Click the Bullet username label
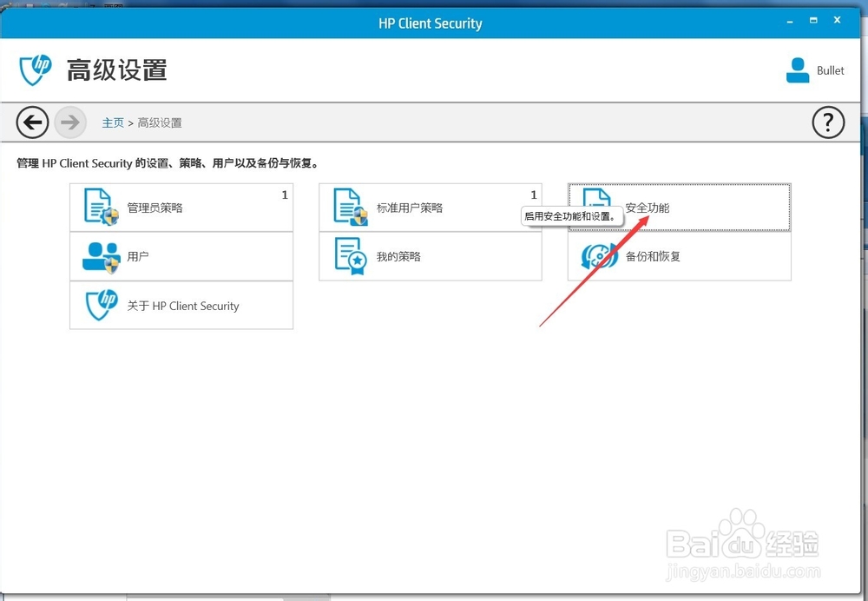The height and width of the screenshot is (601, 868). pos(831,71)
